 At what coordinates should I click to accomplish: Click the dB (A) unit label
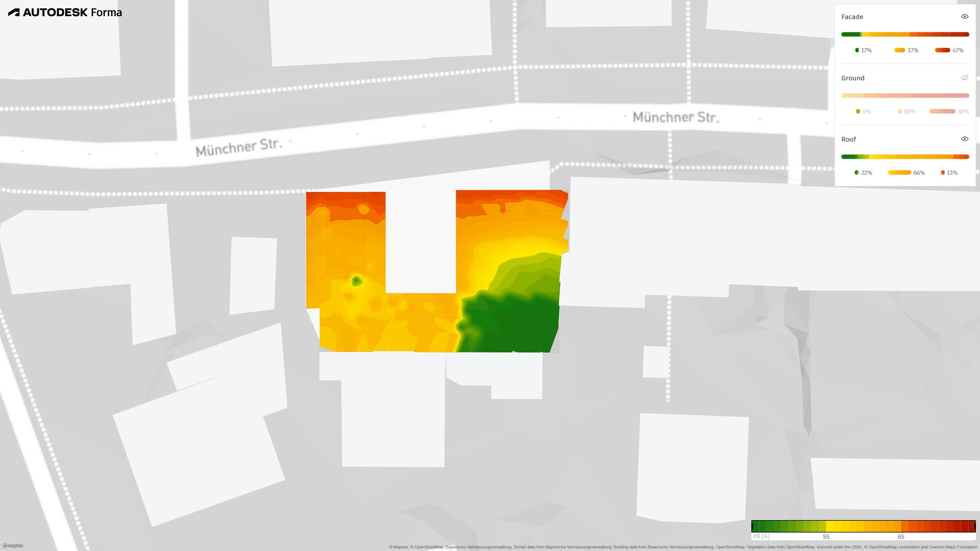coord(761,536)
